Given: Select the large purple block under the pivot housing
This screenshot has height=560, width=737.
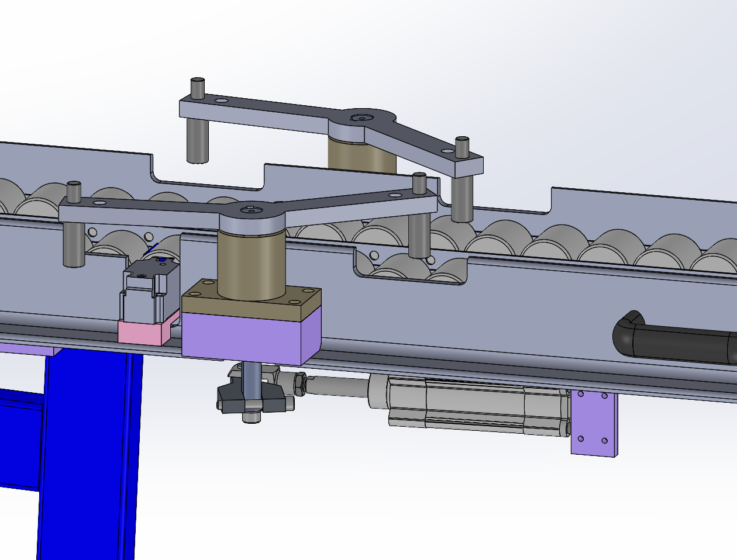Looking at the screenshot, I should (x=252, y=338).
